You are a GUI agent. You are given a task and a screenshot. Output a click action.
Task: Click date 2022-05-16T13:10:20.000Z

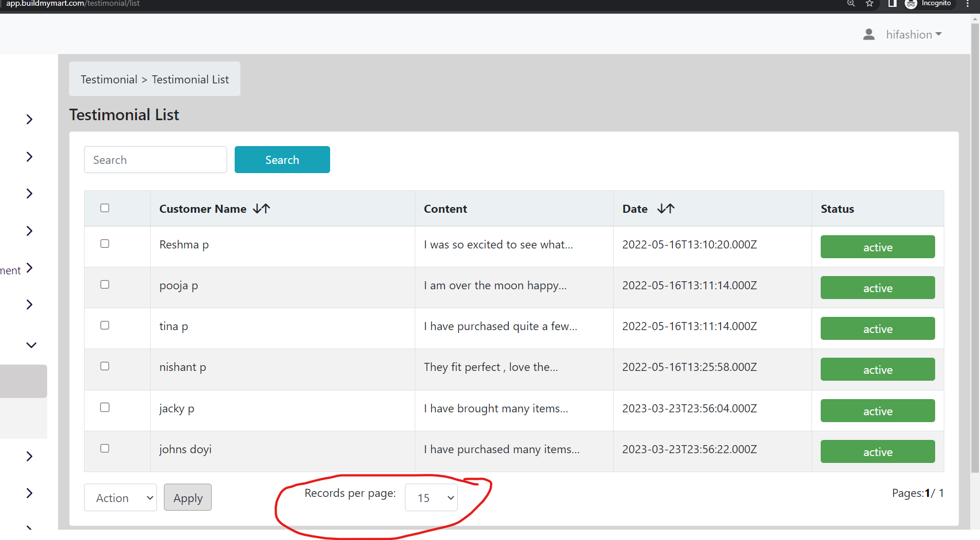[690, 244]
